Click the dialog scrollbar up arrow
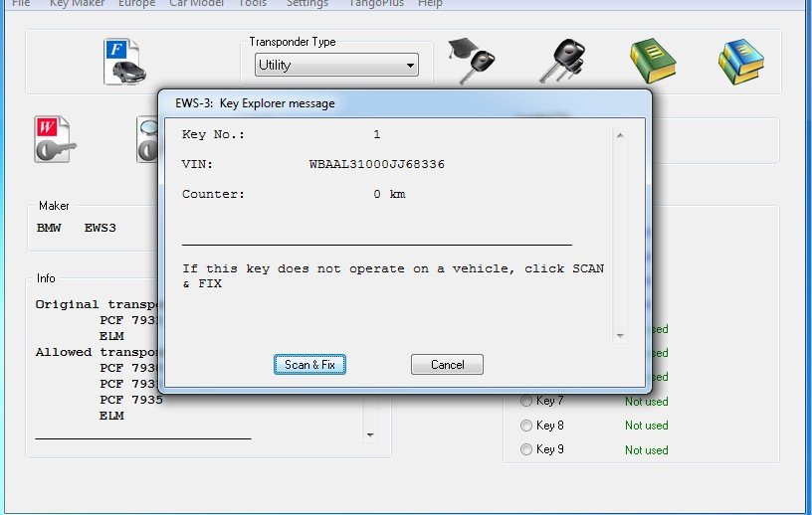 click(620, 135)
